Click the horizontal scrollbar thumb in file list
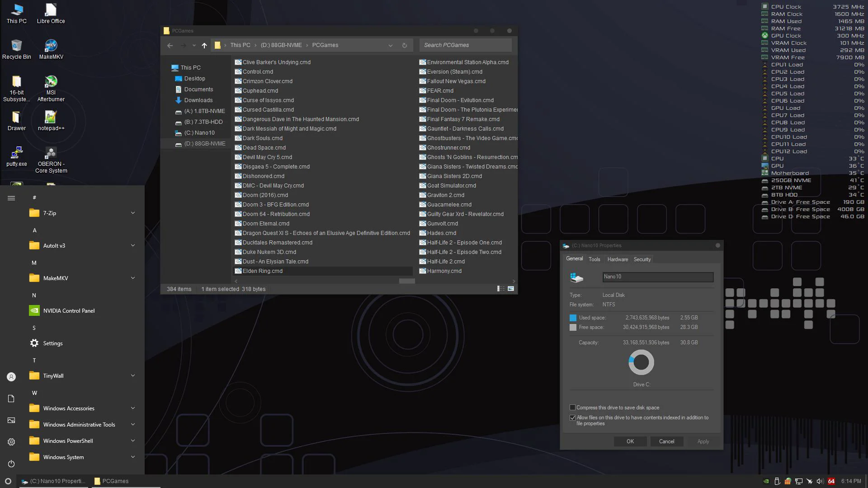The width and height of the screenshot is (868, 488). [x=407, y=281]
